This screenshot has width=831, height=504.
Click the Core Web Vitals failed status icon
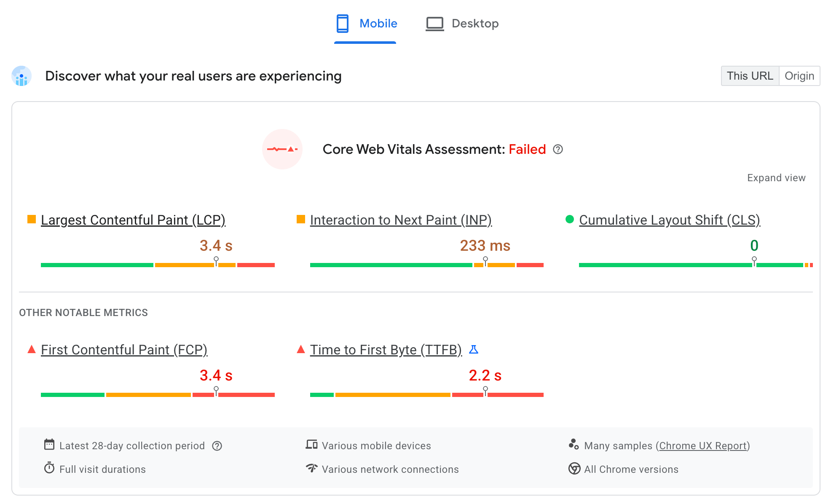tap(284, 150)
